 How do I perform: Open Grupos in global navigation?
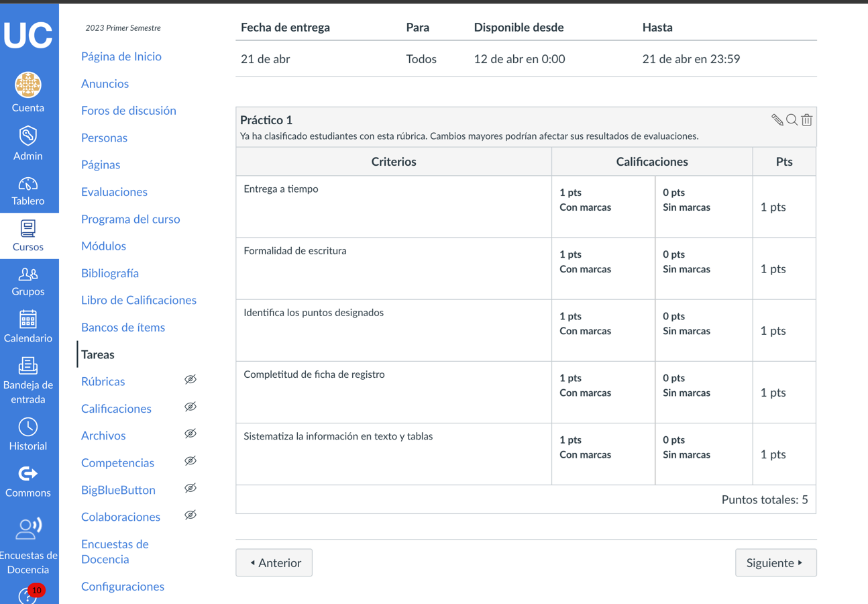tap(28, 281)
